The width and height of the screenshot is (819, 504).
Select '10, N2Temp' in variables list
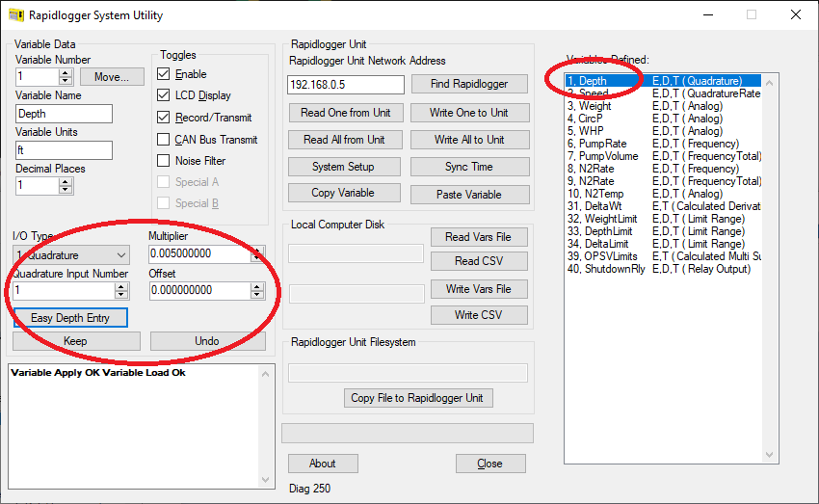coord(663,194)
